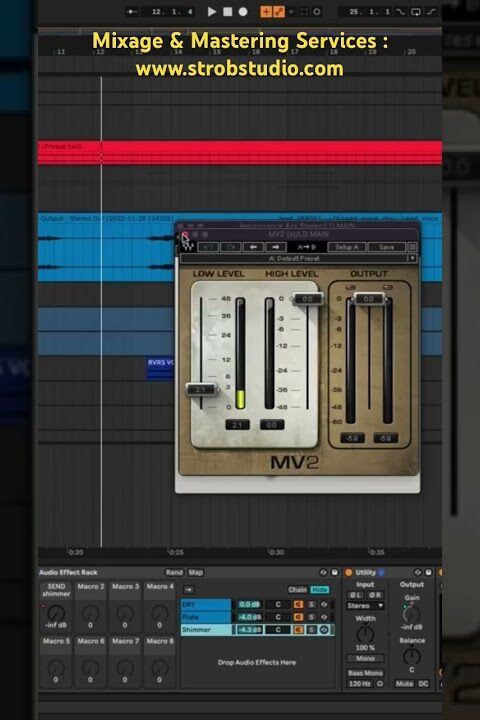Image resolution: width=480 pixels, height=720 pixels.
Task: Toggle the follow playback icon
Action: pyautogui.click(x=132, y=11)
